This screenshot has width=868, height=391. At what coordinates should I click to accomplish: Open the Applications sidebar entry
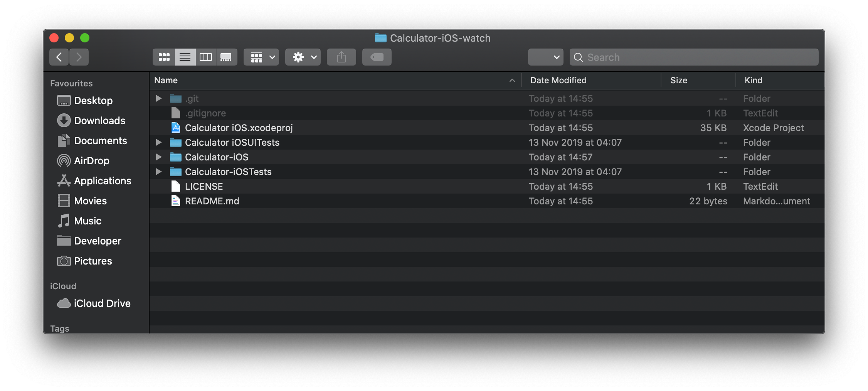tap(102, 180)
